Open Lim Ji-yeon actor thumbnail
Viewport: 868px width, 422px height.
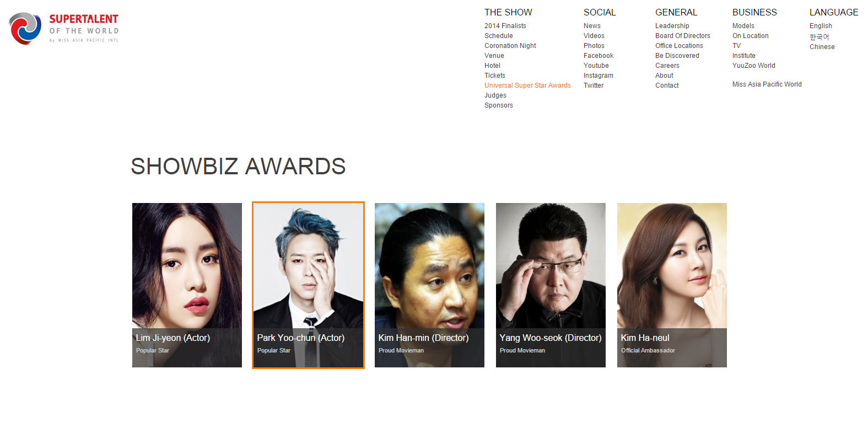point(187,285)
